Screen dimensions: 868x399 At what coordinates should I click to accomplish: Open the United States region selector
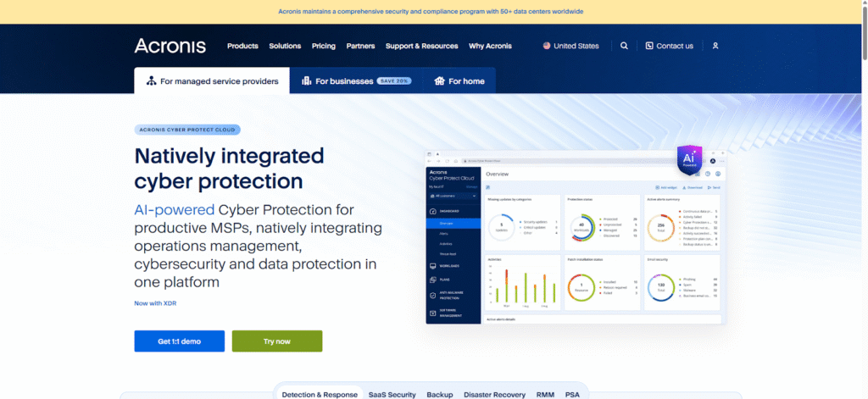(571, 46)
